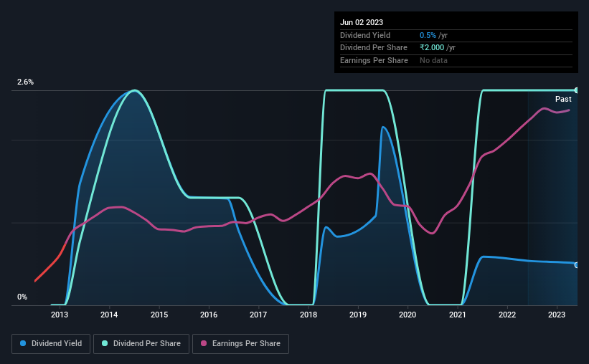Image resolution: width=589 pixels, height=364 pixels.
Task: Click the 'Dividend Per Share' row label in tooltip
Action: click(x=374, y=48)
